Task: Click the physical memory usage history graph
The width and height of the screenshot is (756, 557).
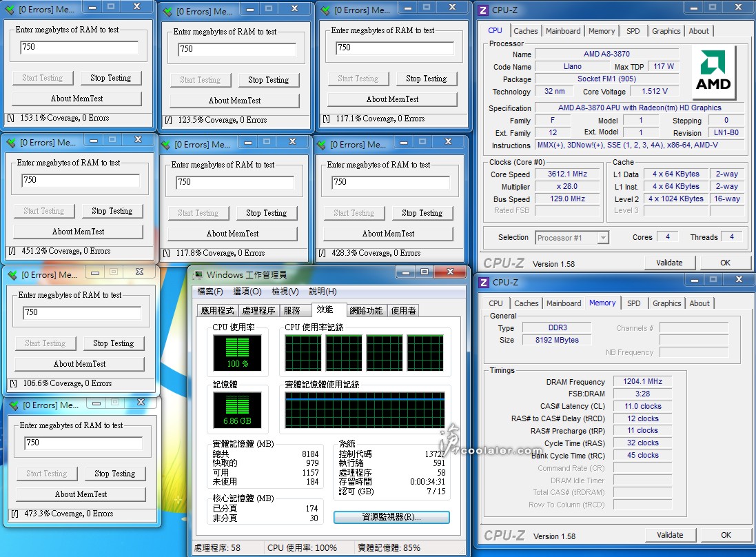Action: 365,410
